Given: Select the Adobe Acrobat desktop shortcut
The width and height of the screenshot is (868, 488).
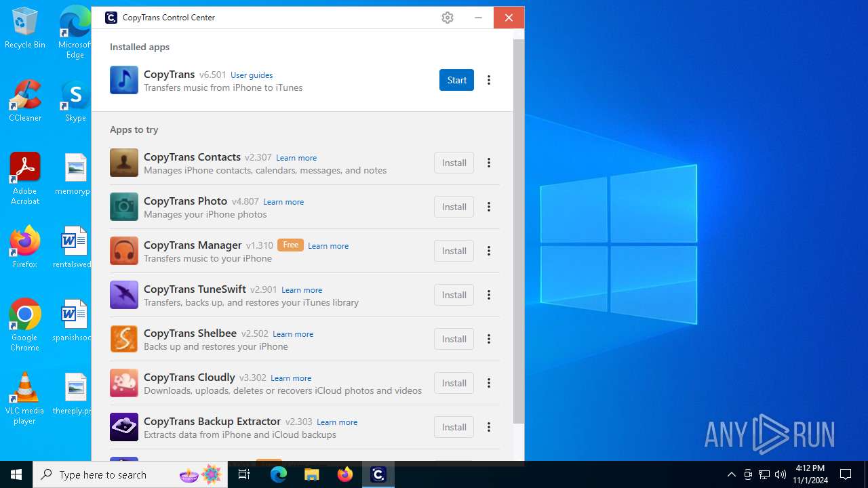Looking at the screenshot, I should coord(25,179).
